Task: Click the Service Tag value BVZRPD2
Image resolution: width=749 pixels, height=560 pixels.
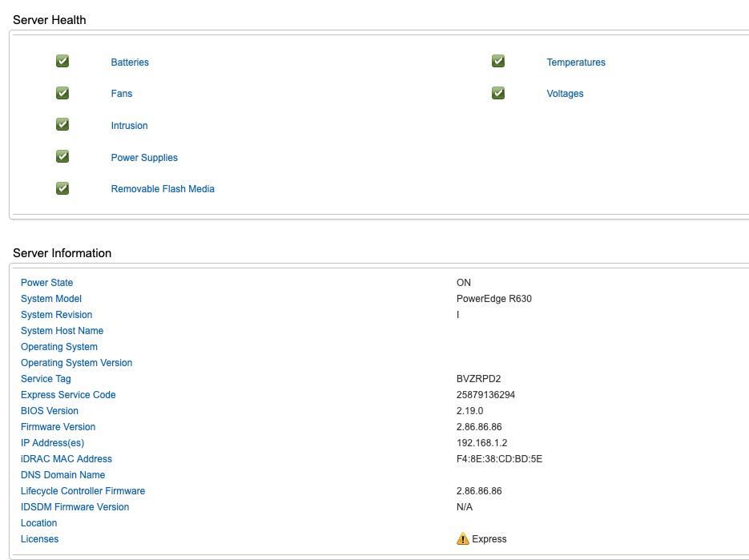Action: pyautogui.click(x=478, y=379)
